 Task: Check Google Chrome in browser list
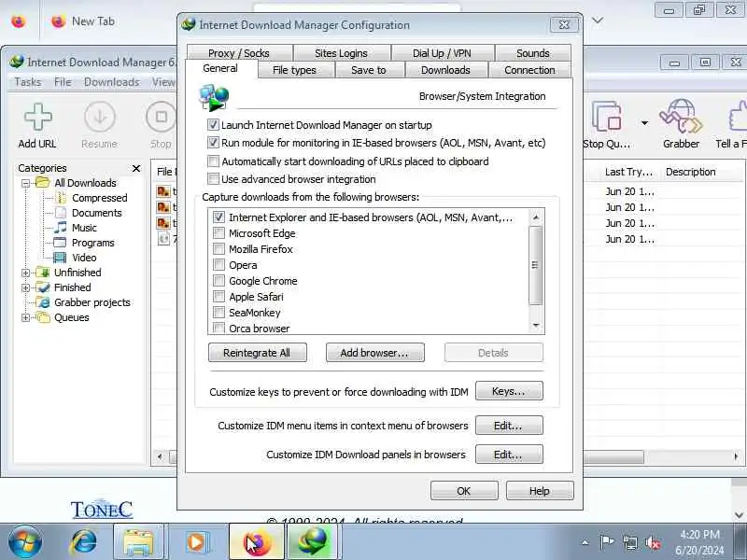218,281
